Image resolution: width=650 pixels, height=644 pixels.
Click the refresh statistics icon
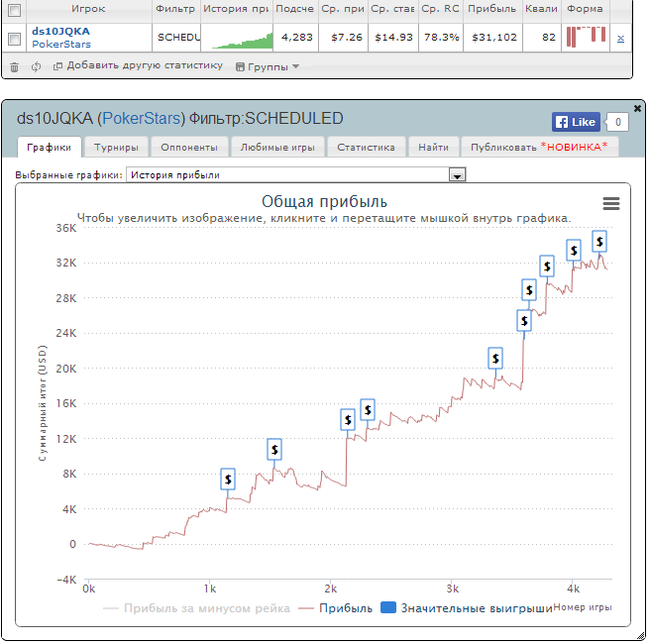(x=36, y=66)
